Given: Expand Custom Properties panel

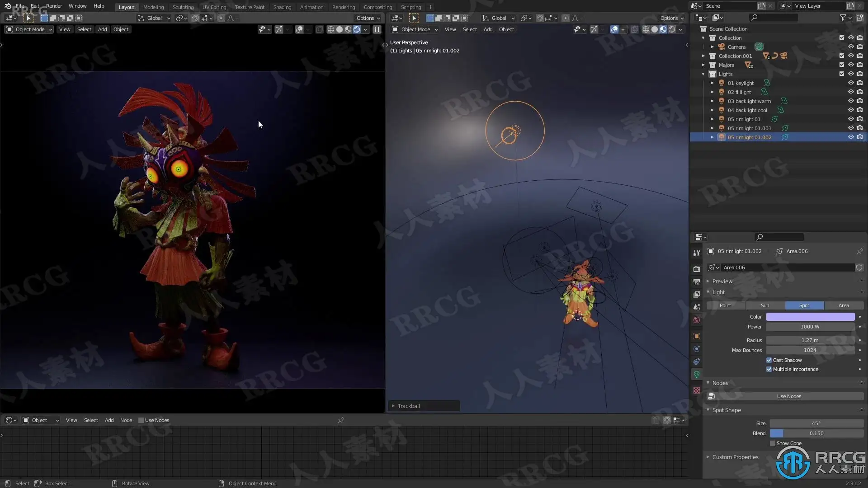Looking at the screenshot, I should pyautogui.click(x=735, y=457).
